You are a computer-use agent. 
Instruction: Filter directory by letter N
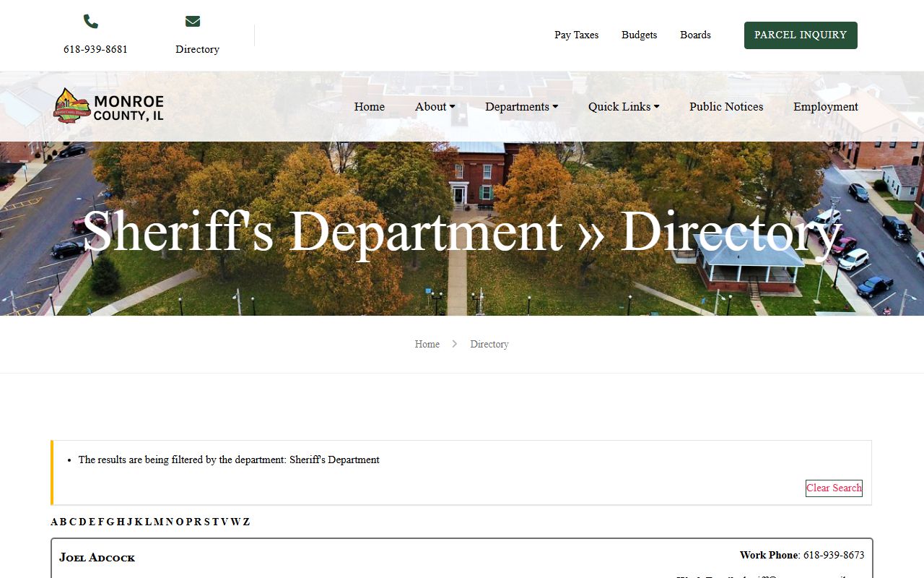click(x=170, y=522)
